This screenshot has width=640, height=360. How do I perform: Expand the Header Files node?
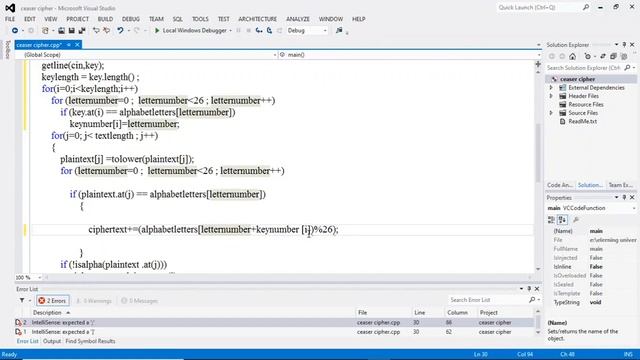coord(551,96)
